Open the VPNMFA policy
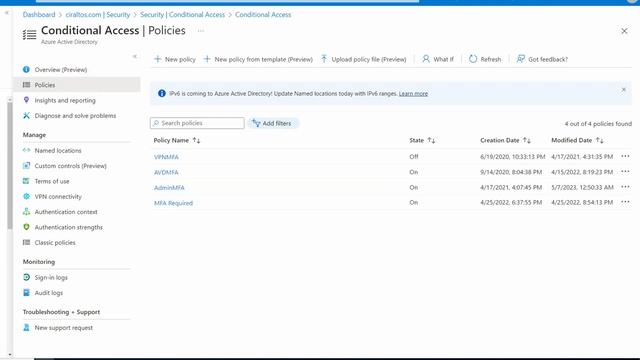This screenshot has height=360, width=640. tap(166, 157)
